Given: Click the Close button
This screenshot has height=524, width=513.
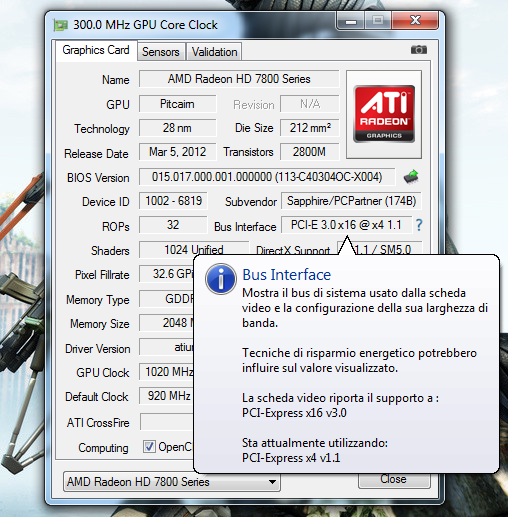Looking at the screenshot, I should (394, 480).
